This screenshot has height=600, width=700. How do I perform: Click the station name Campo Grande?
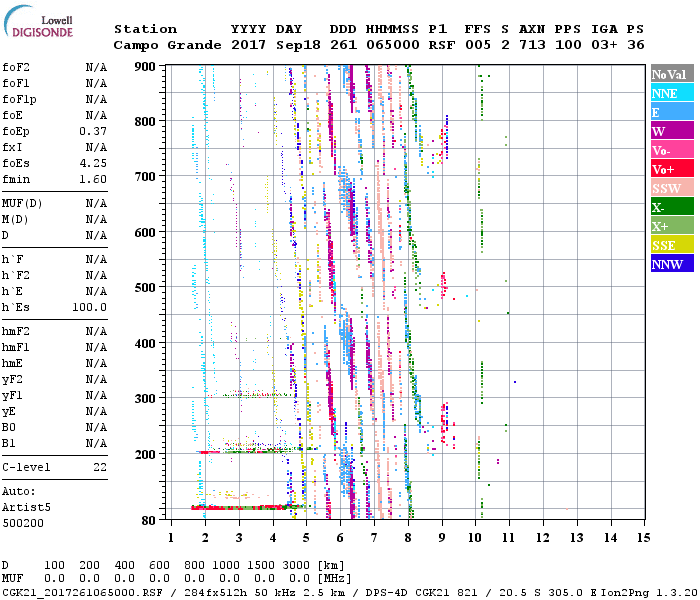[167, 45]
